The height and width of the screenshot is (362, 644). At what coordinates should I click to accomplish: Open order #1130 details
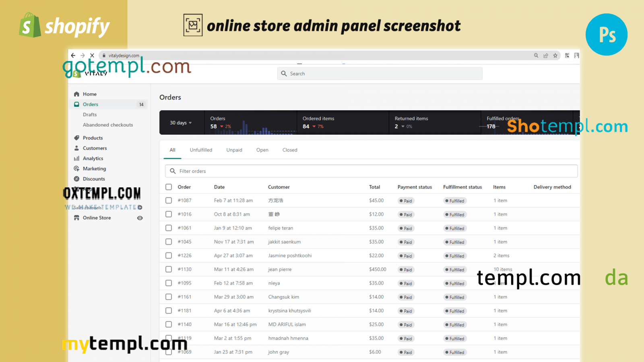(x=185, y=269)
